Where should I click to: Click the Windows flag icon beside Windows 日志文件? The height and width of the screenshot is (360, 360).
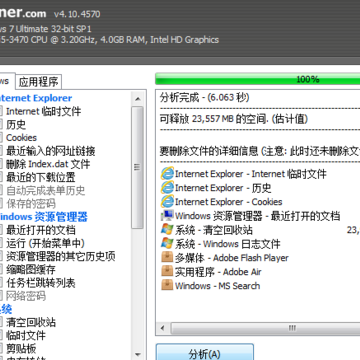(x=167, y=244)
